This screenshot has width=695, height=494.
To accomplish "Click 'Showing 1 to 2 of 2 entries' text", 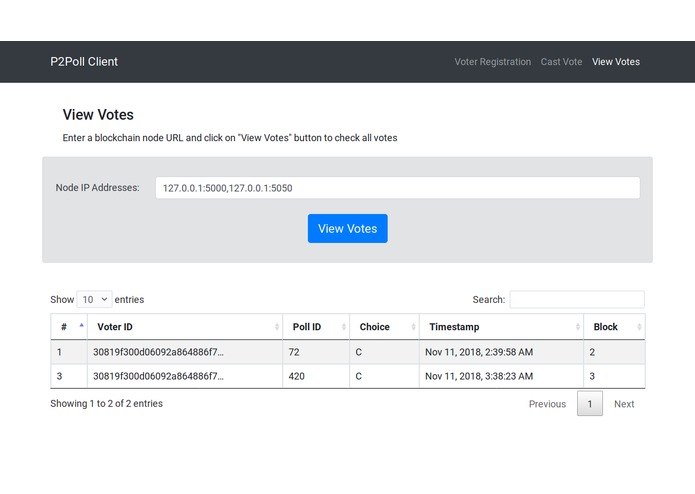I will pyautogui.click(x=106, y=404).
